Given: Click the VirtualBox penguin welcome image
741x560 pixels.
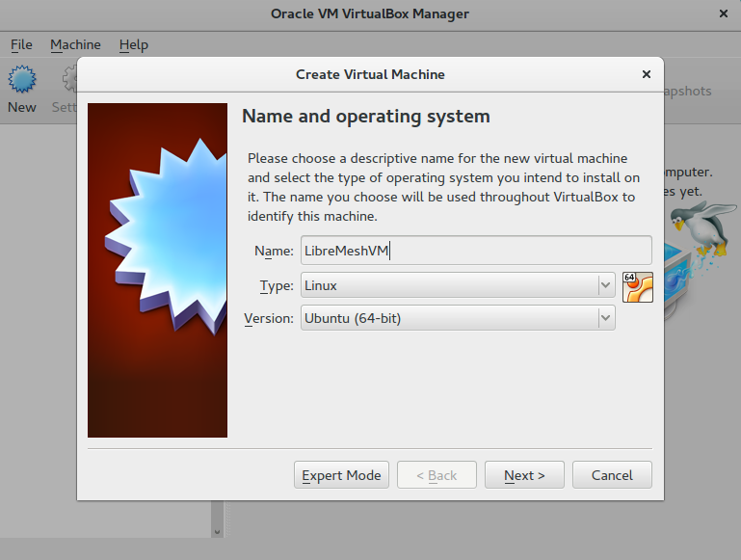Looking at the screenshot, I should 701,260.
